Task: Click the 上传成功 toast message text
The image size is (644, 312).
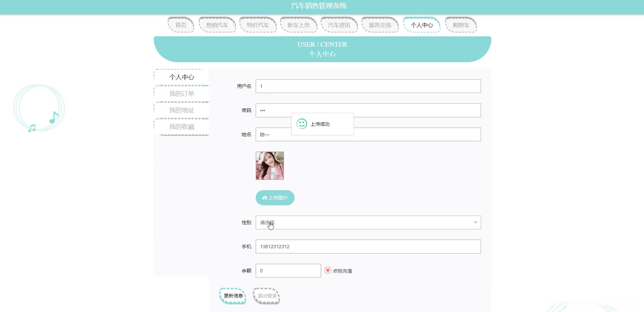Action: [320, 124]
